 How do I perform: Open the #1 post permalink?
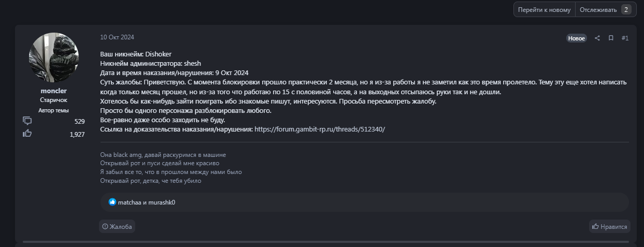625,38
